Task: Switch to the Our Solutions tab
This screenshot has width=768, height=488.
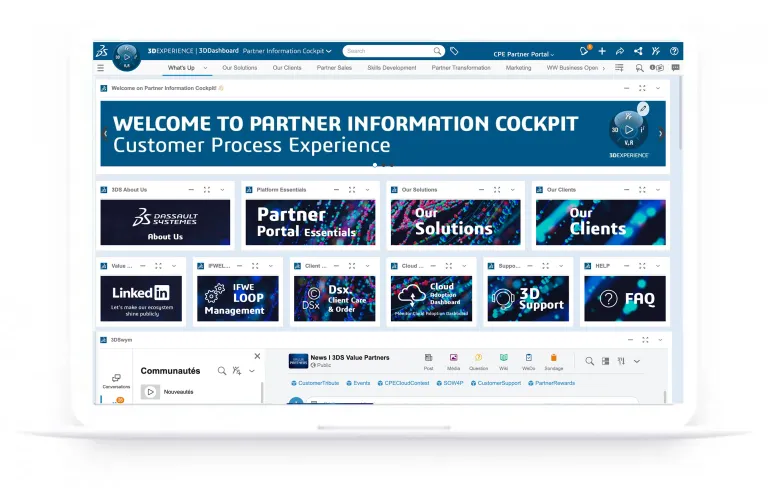Action: (240, 68)
